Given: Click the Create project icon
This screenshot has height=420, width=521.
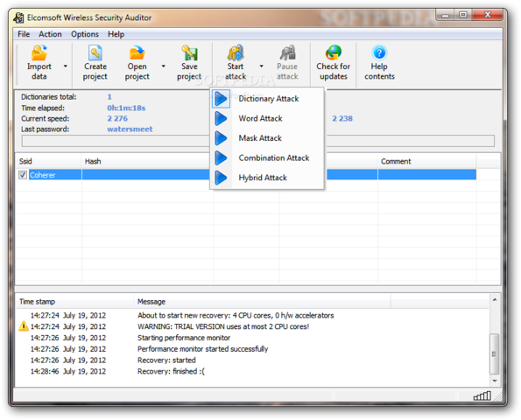Looking at the screenshot, I should pyautogui.click(x=95, y=52).
